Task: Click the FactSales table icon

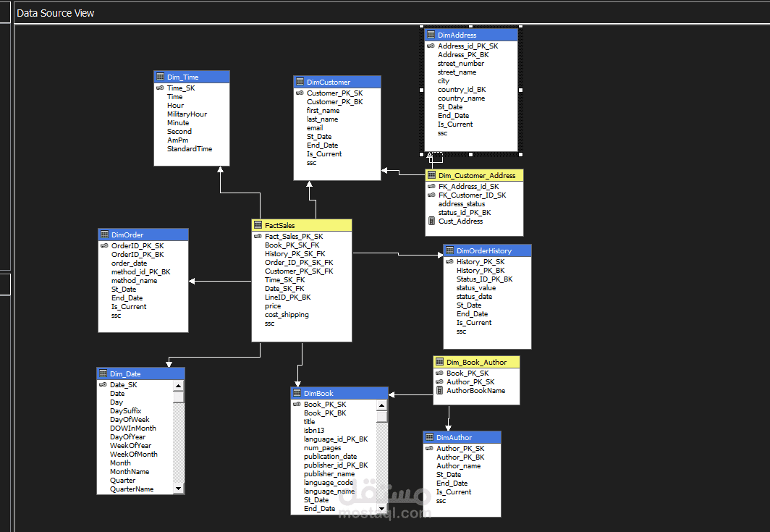Action: point(258,225)
